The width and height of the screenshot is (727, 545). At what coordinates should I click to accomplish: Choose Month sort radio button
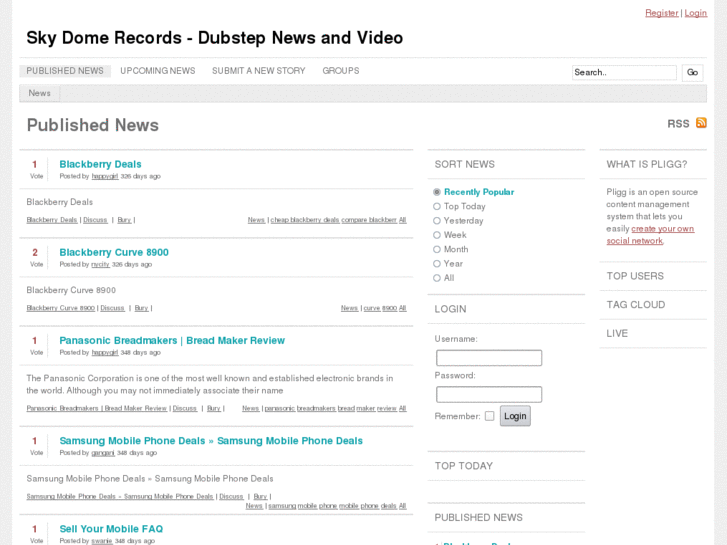point(437,250)
